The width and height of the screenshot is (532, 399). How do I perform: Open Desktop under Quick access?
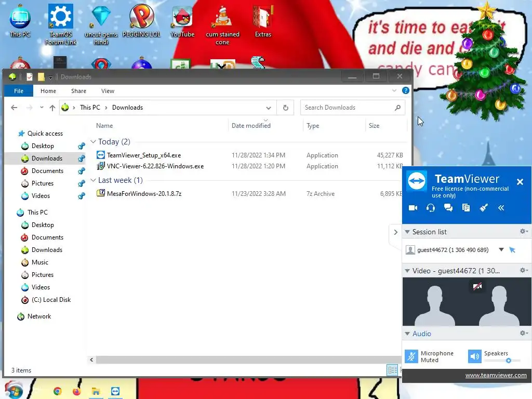click(43, 146)
